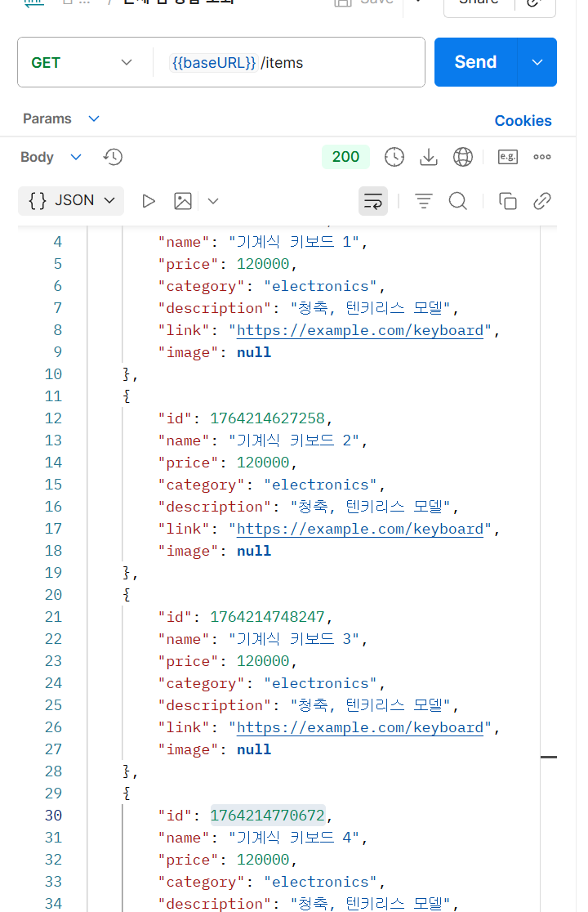Toggle the wrap lines icon
Viewport: 588px width, 912px height.
point(373,201)
